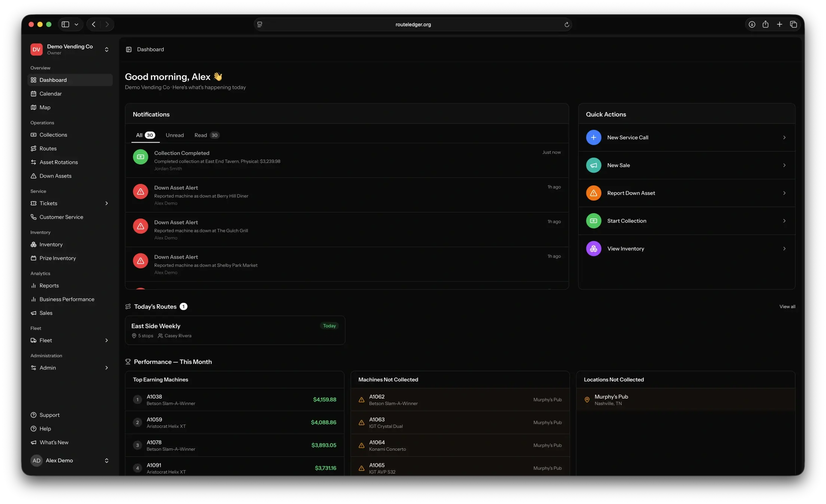The image size is (826, 504).
Task: Click the Today's Routes count badge
Action: [x=183, y=307]
